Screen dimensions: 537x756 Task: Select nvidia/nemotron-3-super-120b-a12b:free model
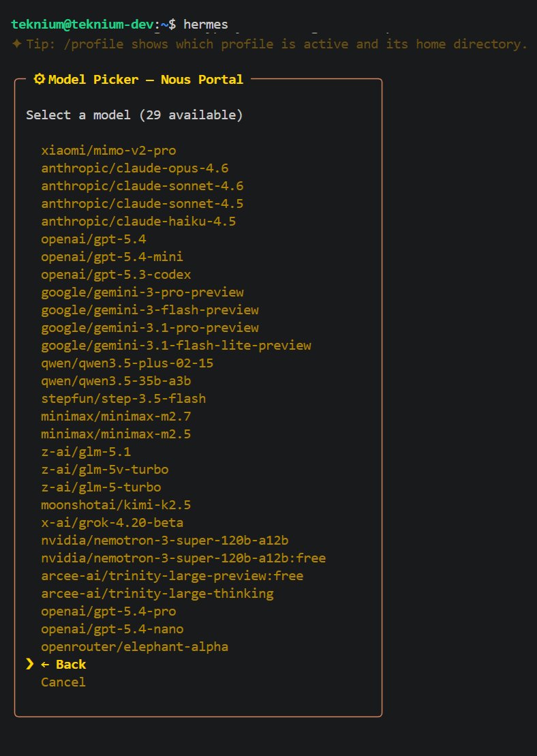point(183,558)
